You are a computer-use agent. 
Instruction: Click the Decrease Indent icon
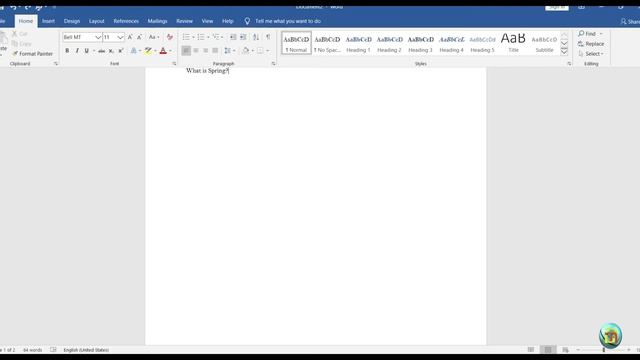tap(233, 37)
